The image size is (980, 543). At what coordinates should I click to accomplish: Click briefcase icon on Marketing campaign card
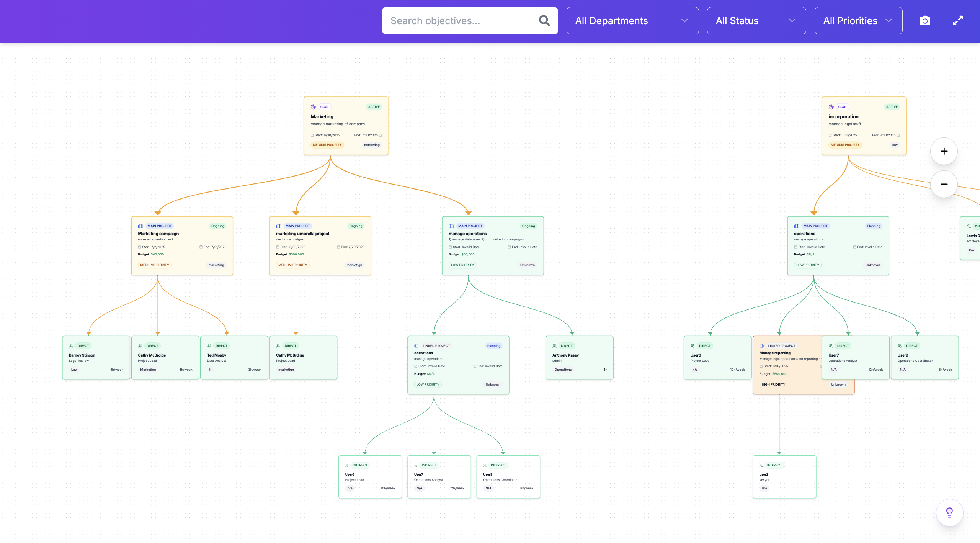(140, 226)
